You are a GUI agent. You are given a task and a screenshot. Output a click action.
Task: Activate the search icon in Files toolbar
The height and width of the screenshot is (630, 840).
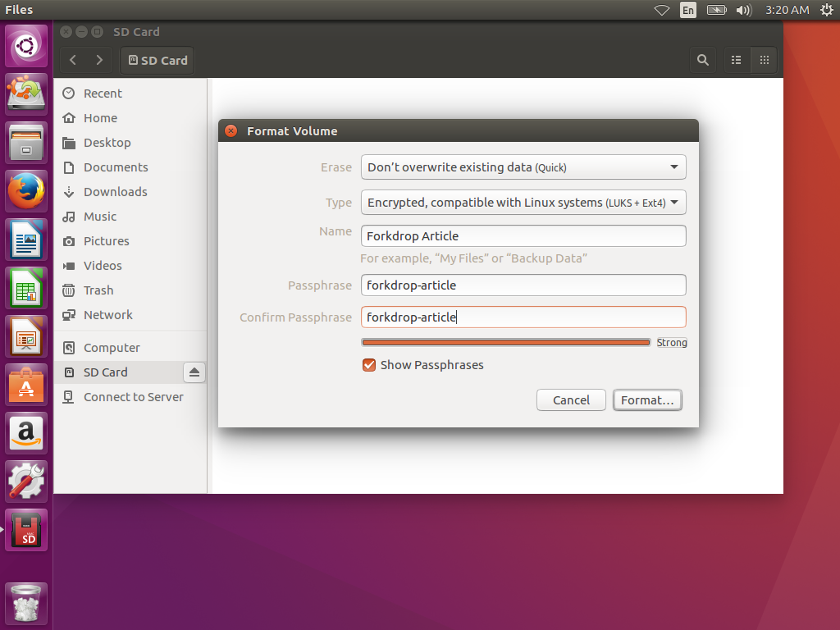pyautogui.click(x=702, y=60)
